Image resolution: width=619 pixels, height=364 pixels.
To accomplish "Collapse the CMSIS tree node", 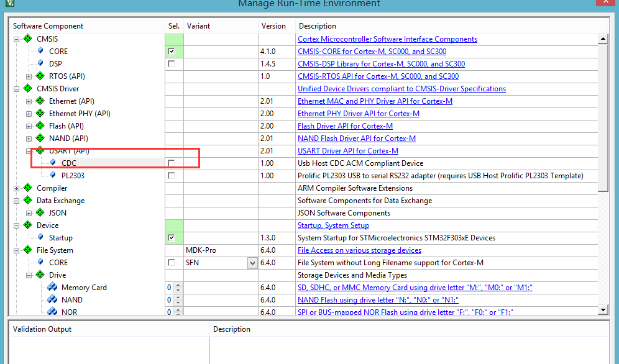I will (x=16, y=39).
